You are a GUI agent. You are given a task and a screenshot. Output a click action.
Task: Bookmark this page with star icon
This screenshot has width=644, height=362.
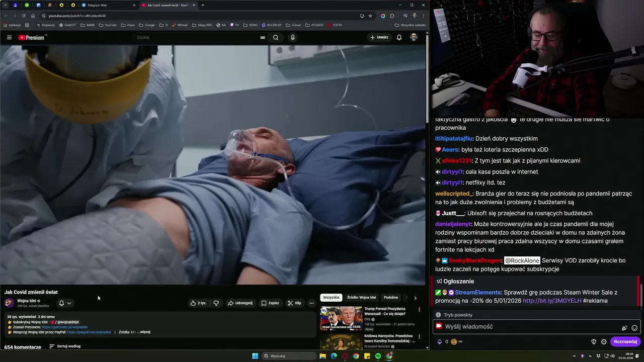coord(370,16)
